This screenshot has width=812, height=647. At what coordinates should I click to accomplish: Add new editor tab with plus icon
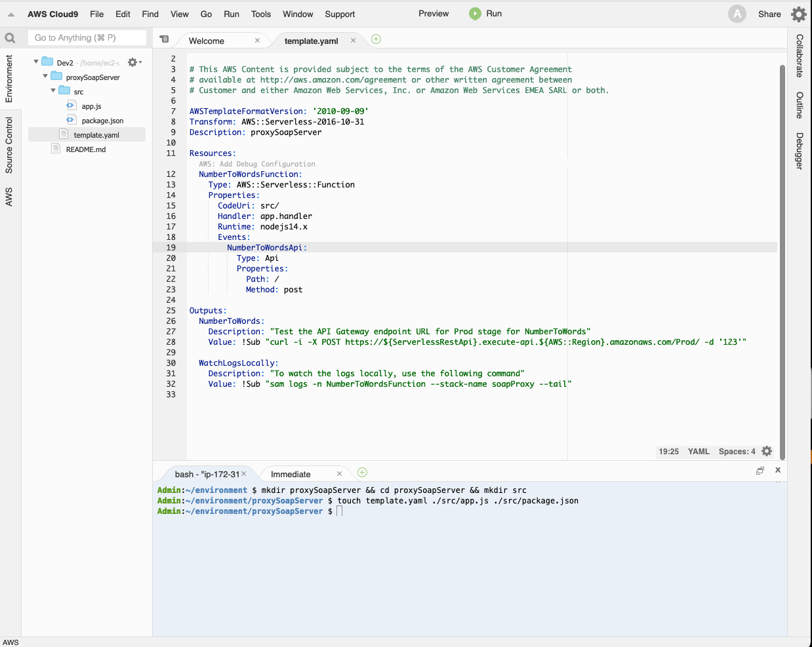[x=376, y=39]
